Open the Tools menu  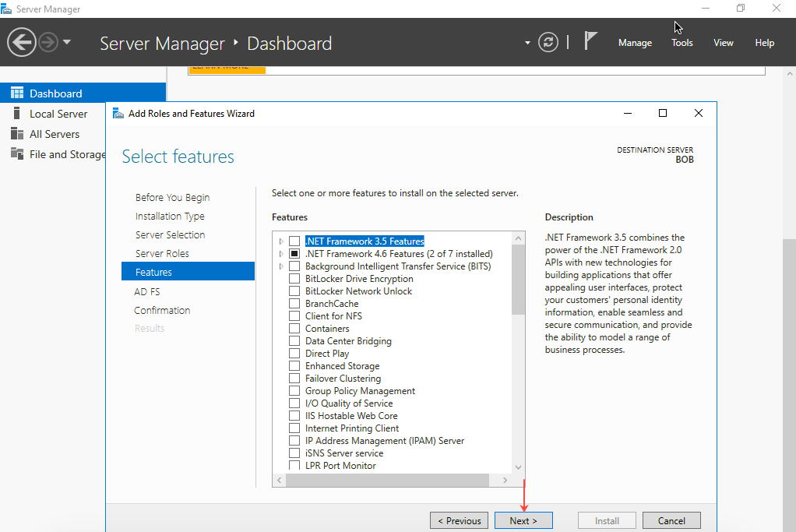(x=682, y=43)
